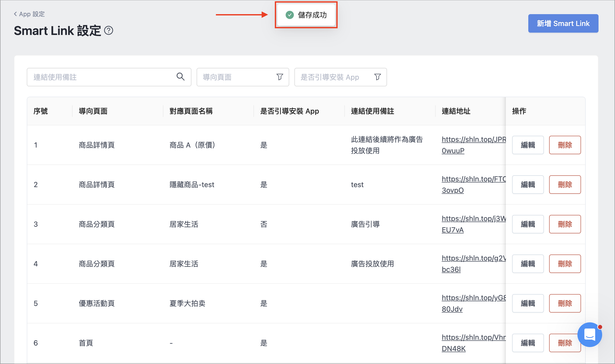Click the 連結使用備註 column header
The height and width of the screenshot is (364, 615).
(372, 111)
